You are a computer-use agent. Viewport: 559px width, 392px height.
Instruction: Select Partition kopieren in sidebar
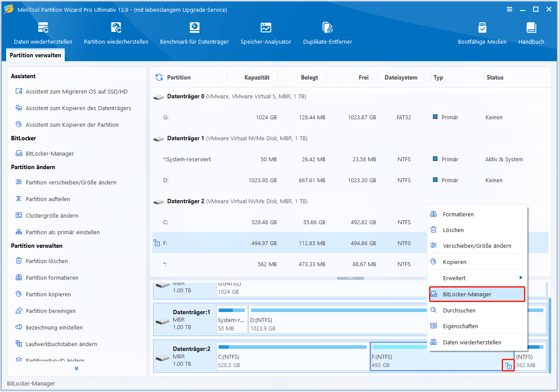click(x=43, y=295)
